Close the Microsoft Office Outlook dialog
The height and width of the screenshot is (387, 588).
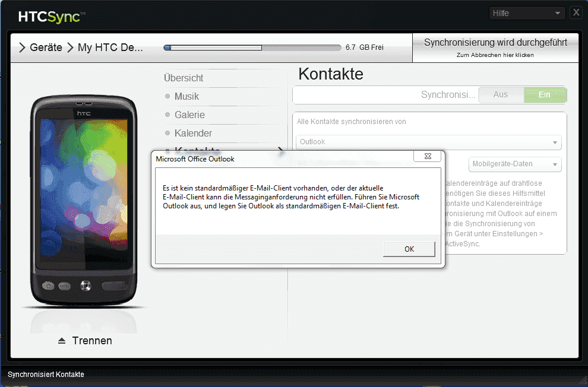[428, 156]
